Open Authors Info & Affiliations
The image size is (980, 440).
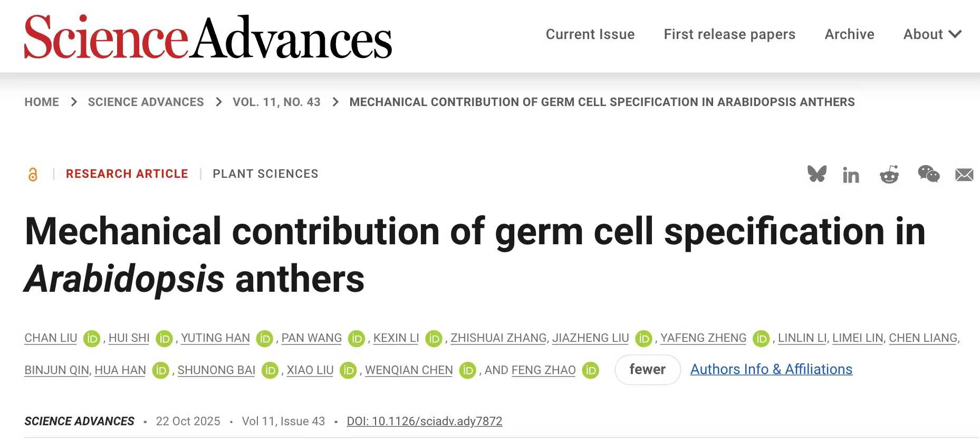[771, 369]
